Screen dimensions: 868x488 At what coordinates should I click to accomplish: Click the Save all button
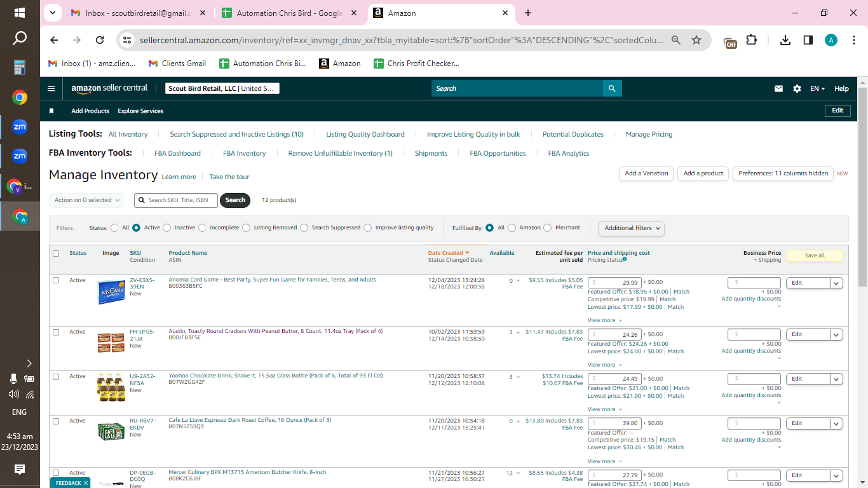[815, 255]
